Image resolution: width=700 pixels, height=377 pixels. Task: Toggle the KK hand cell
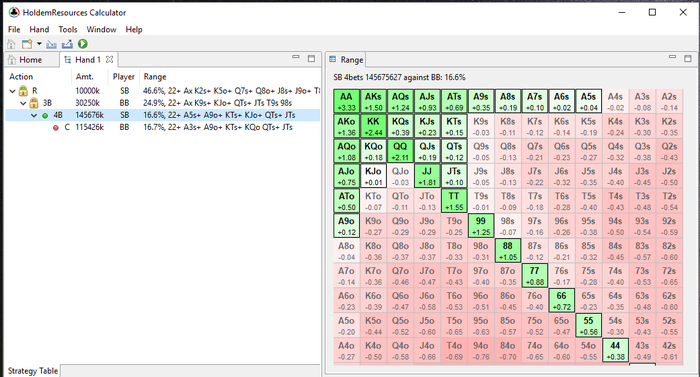pos(373,126)
